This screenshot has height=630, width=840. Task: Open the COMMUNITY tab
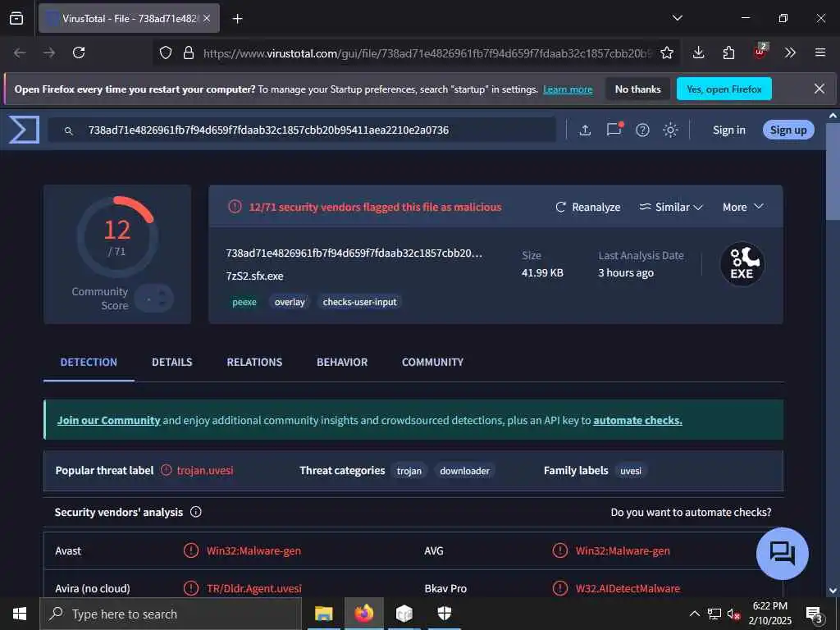click(x=432, y=362)
